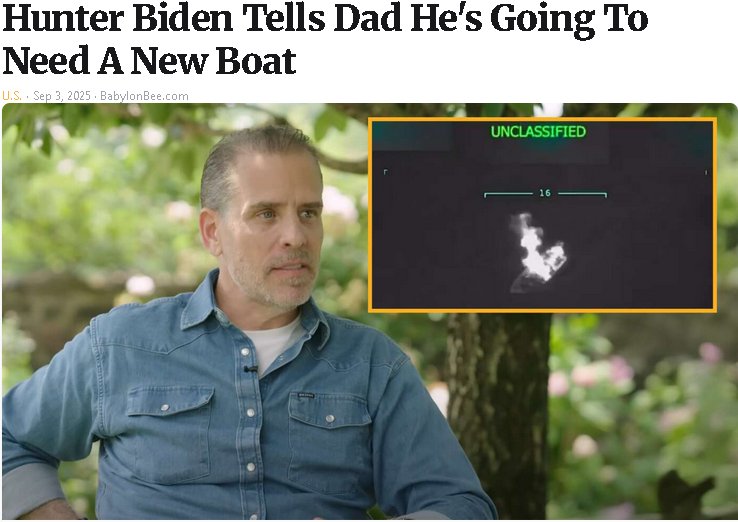Click the brand tag on right pocket
The image size is (738, 522).
point(306,396)
